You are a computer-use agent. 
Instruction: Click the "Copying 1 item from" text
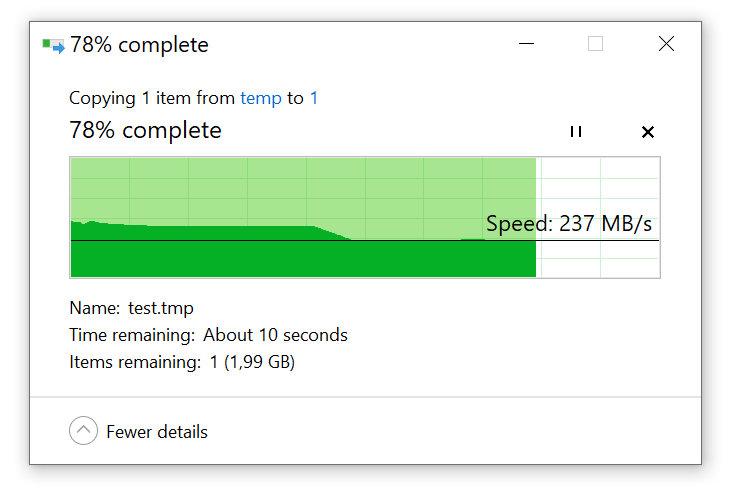(152, 98)
